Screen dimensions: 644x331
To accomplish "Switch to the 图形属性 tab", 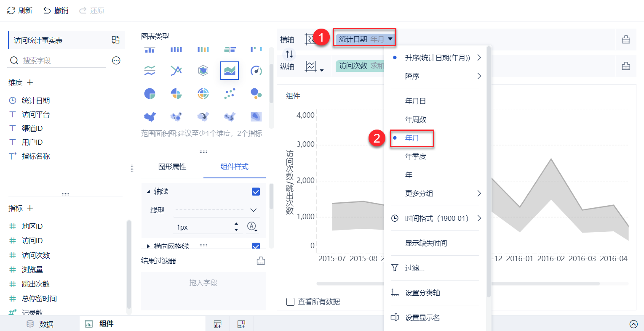I will (172, 167).
